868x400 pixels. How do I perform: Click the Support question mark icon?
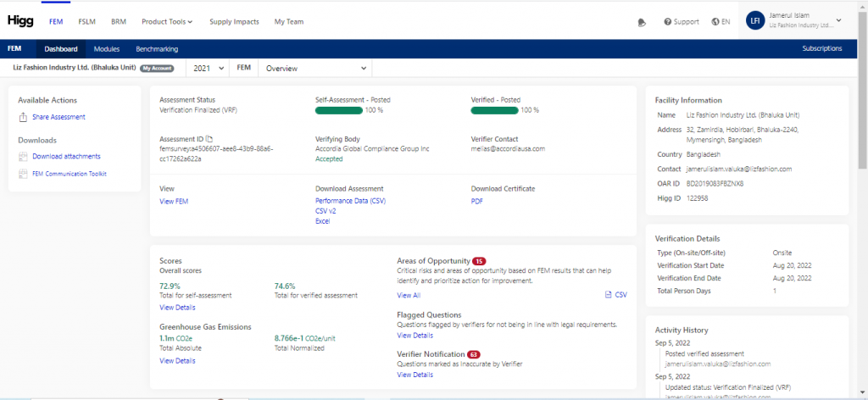668,22
